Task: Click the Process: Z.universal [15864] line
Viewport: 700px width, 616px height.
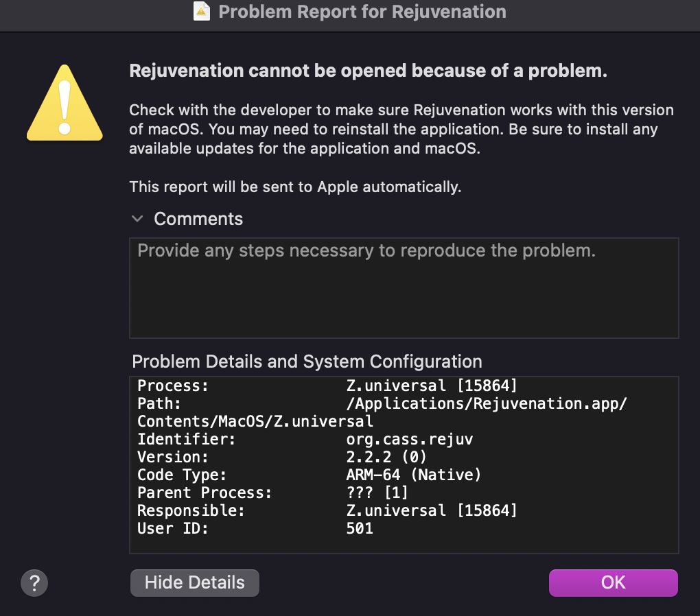Action: click(x=327, y=386)
